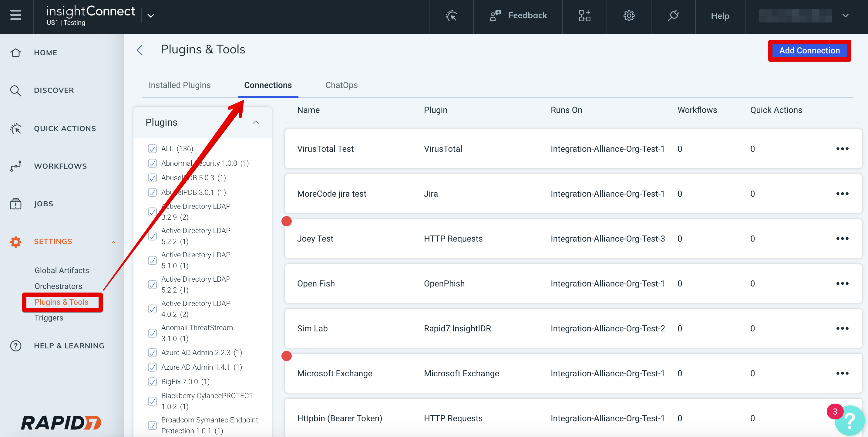Open options menu for Microsoft Exchange row
Image resolution: width=868 pixels, height=437 pixels.
pyautogui.click(x=842, y=373)
